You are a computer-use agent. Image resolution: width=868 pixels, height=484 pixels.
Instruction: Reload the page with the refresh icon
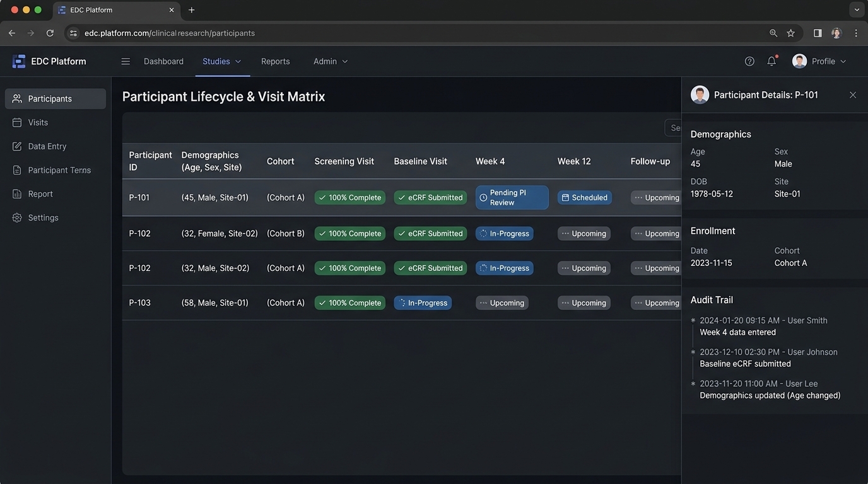tap(50, 33)
